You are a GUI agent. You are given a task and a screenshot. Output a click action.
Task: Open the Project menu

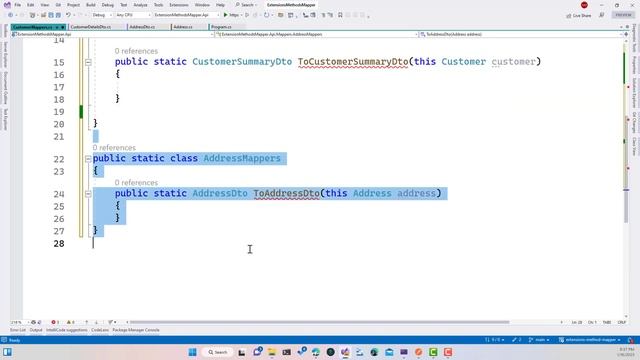coord(73,5)
